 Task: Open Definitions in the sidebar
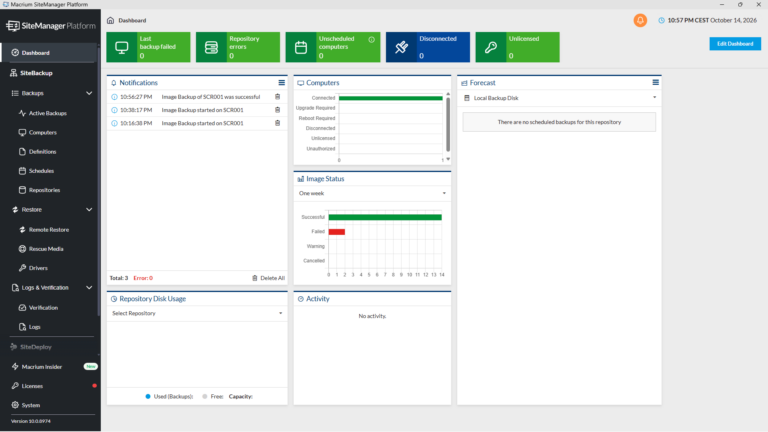click(x=42, y=152)
